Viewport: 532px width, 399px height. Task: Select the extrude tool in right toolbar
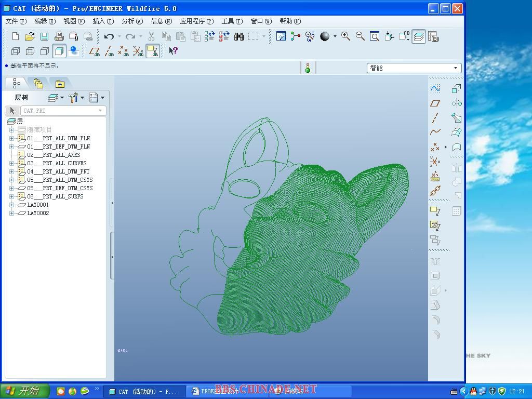pyautogui.click(x=456, y=89)
